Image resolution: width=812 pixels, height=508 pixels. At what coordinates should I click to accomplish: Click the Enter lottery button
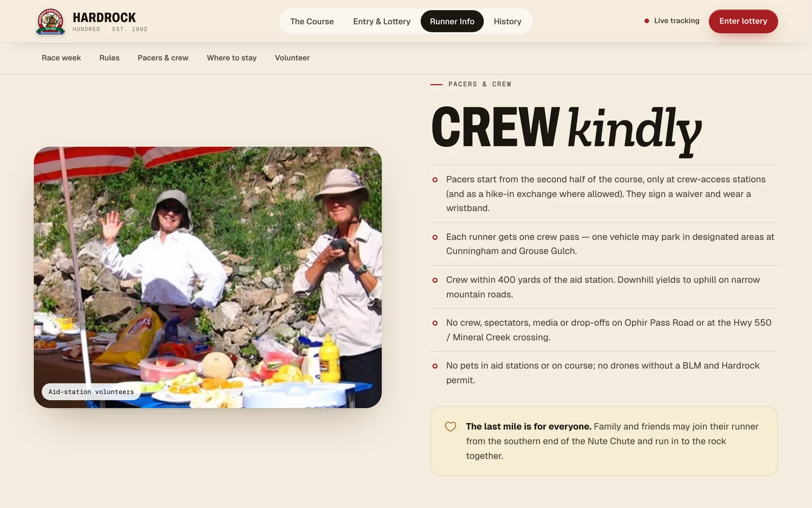click(743, 21)
